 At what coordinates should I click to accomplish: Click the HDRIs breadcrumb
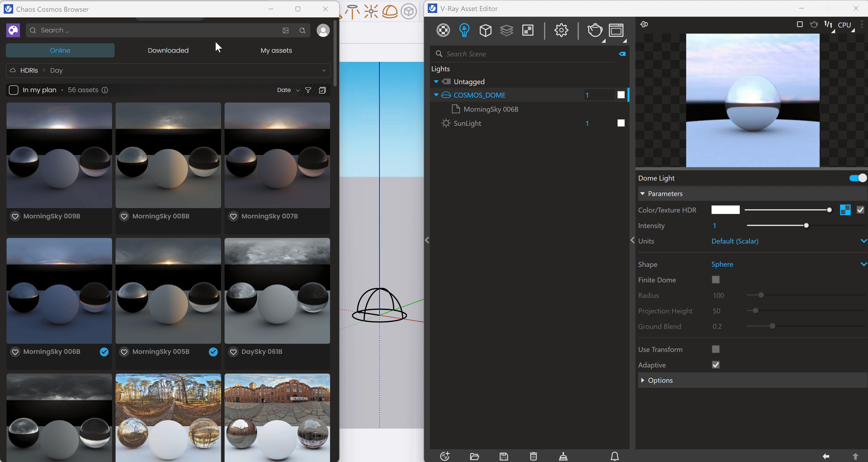[29, 71]
